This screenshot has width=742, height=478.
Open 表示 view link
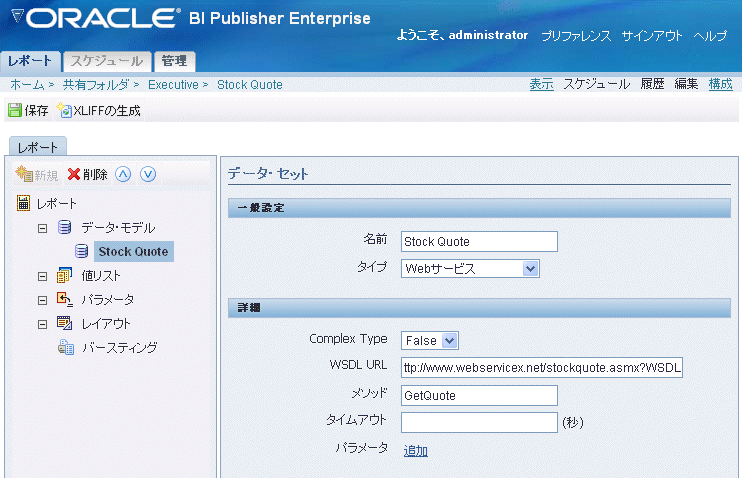click(x=541, y=84)
